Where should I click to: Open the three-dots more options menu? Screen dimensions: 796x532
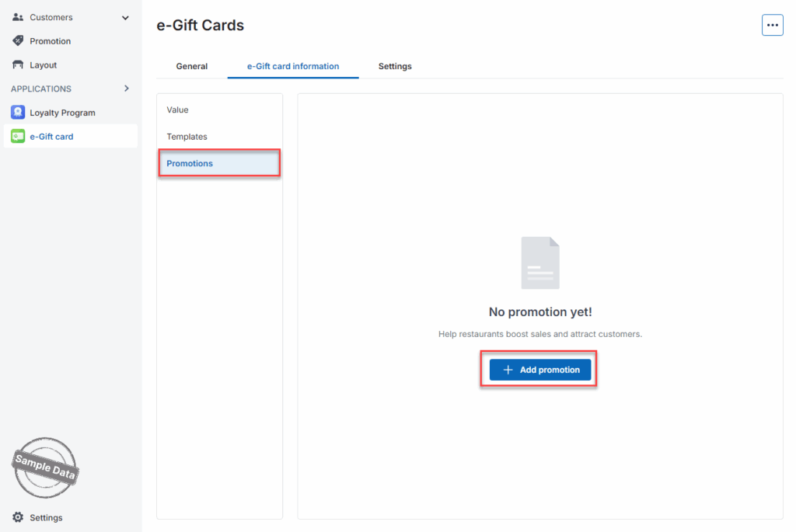click(772, 25)
